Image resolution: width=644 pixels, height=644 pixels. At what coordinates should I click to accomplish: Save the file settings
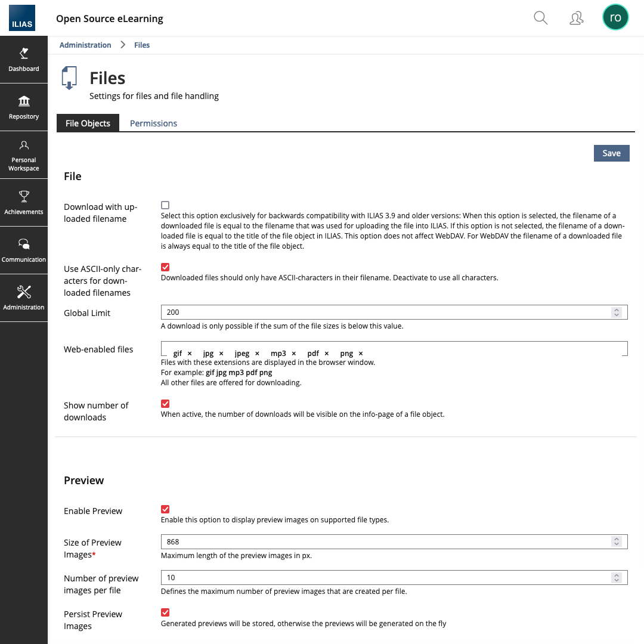611,153
